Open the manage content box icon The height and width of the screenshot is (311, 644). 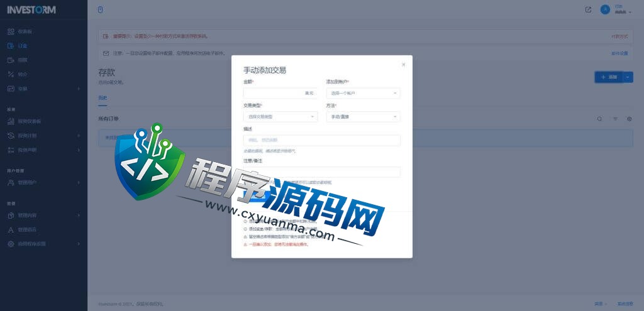pos(11,215)
